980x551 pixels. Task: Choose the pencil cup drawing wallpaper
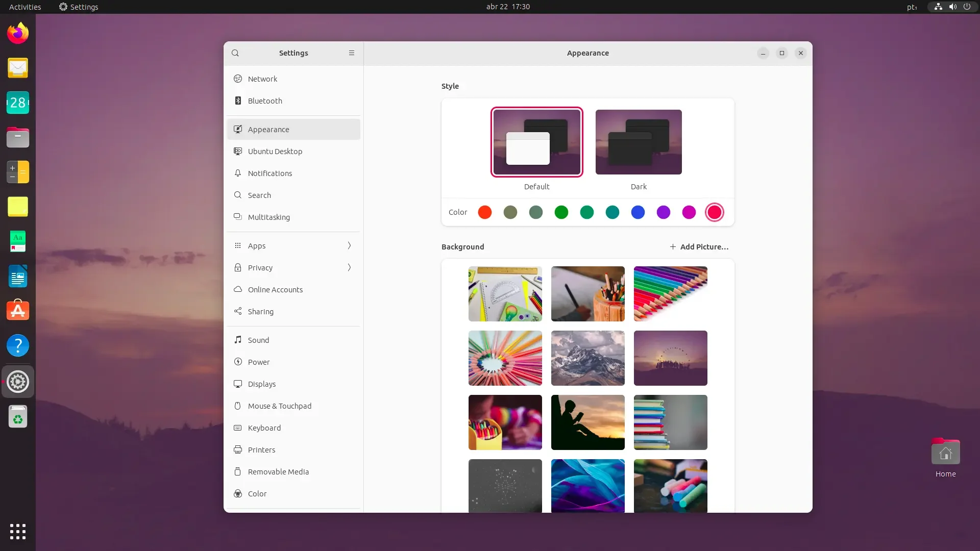tap(588, 294)
